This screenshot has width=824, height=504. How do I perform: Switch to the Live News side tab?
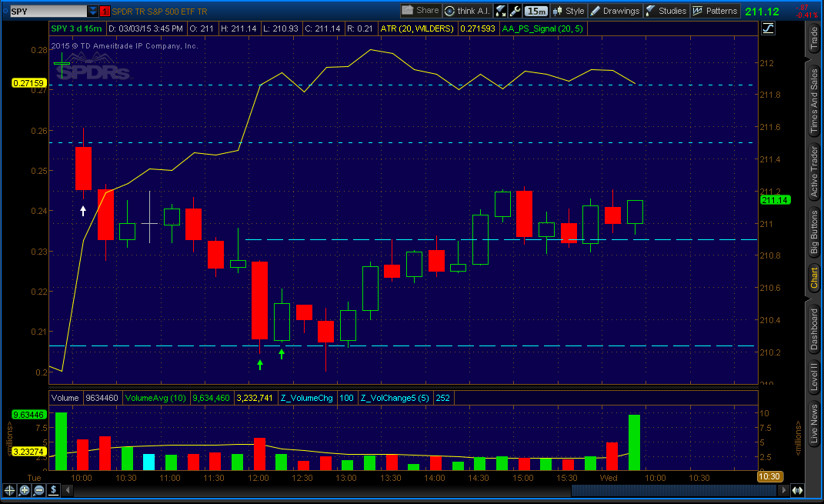[x=814, y=424]
